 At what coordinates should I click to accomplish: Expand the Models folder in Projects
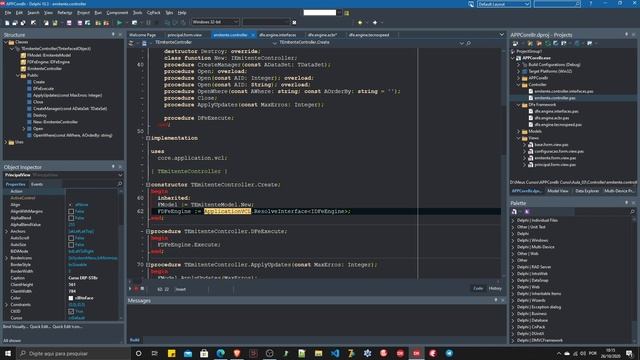click(519, 131)
